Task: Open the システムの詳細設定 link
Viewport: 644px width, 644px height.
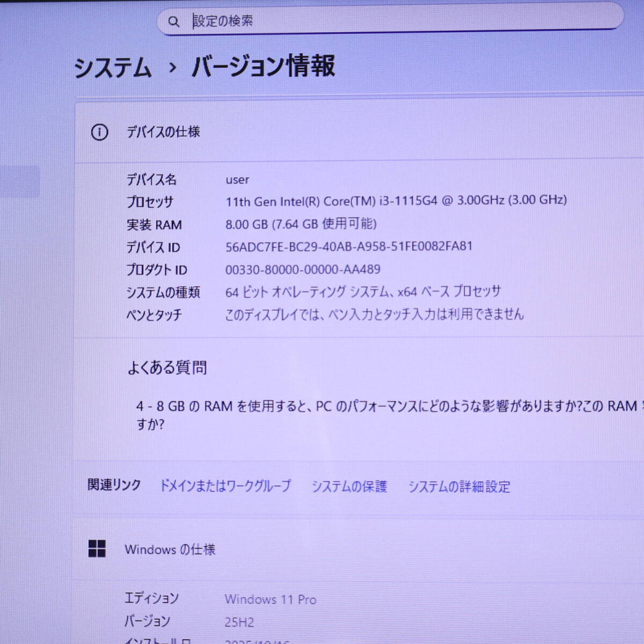Action: 459,487
